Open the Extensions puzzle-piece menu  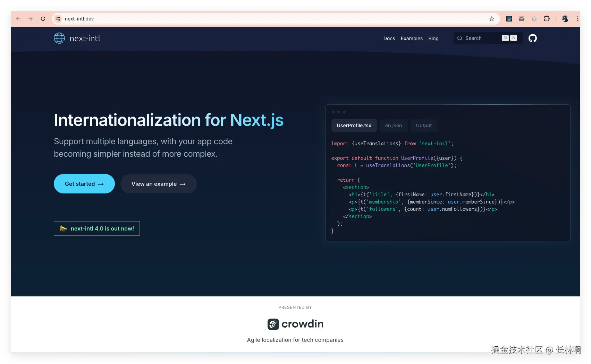(x=547, y=19)
